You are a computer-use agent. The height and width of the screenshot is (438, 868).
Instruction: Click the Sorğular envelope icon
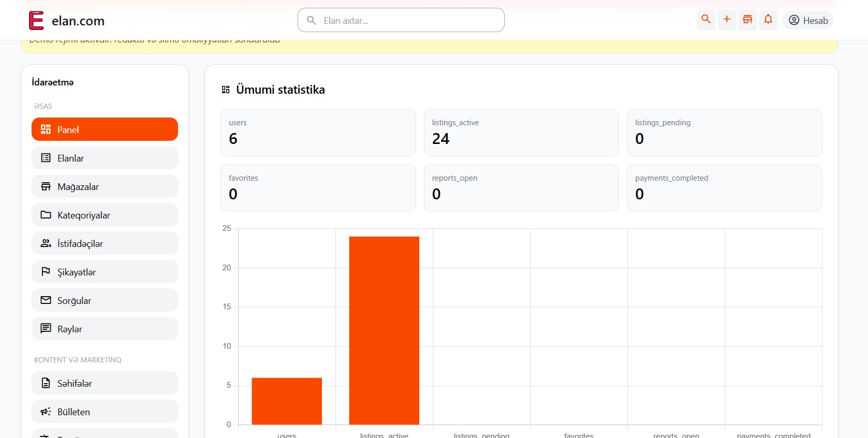(46, 300)
